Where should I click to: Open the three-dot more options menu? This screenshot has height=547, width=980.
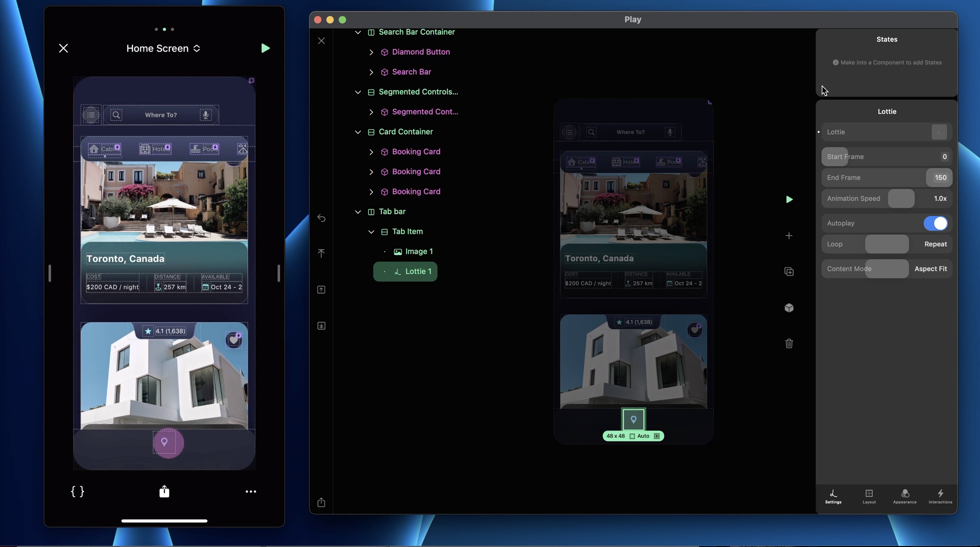coord(251,491)
